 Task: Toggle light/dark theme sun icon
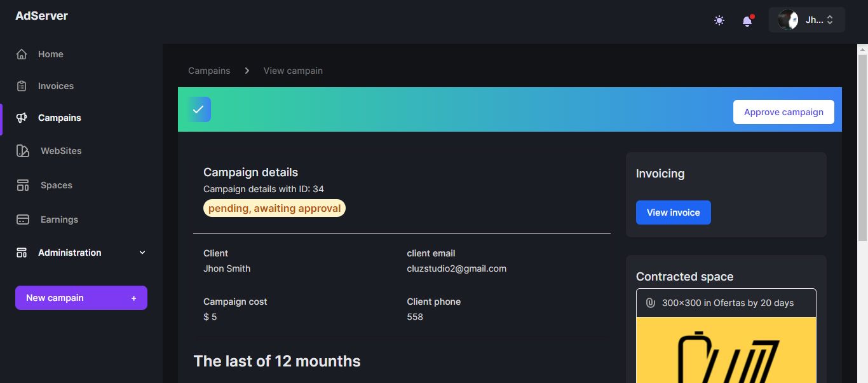(719, 20)
